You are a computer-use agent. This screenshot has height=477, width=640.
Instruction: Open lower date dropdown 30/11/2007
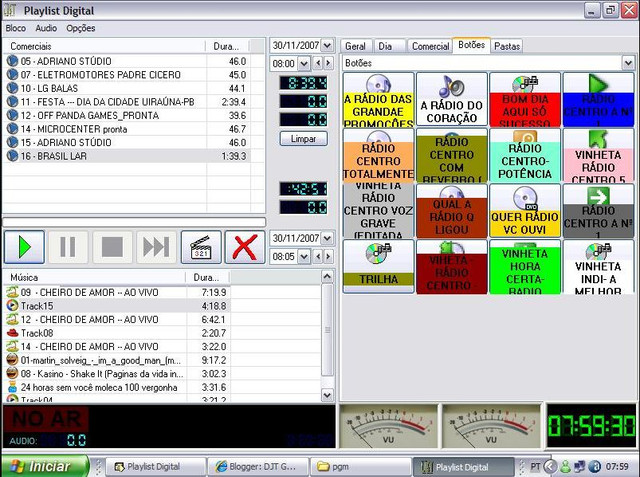[x=327, y=238]
